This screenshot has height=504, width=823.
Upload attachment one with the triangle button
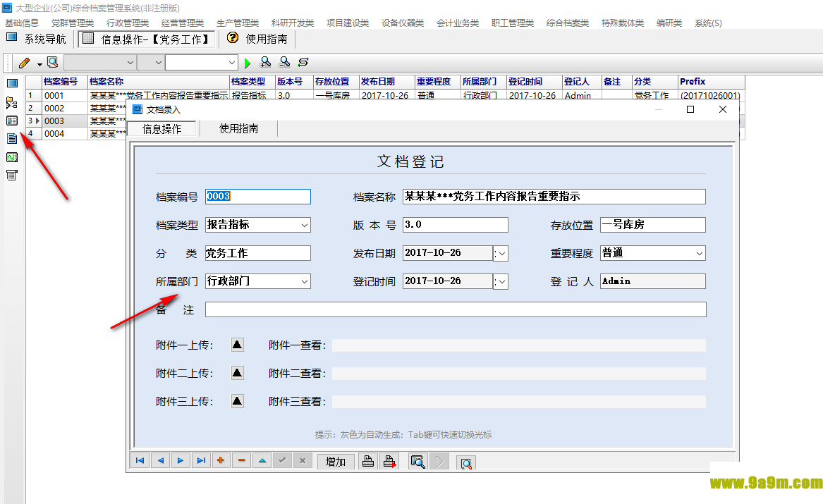point(237,345)
